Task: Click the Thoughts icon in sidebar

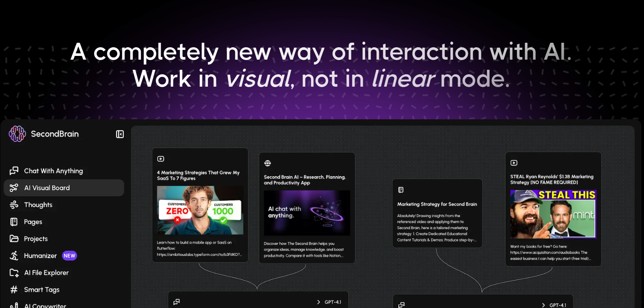Action: (x=14, y=205)
